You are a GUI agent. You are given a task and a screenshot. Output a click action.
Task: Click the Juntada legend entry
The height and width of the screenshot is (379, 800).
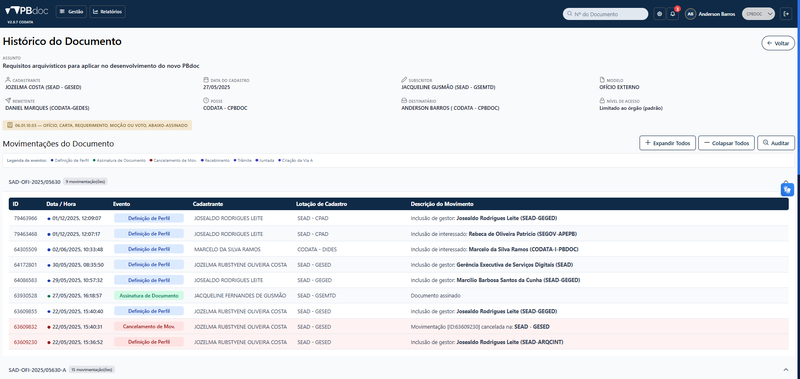pyautogui.click(x=265, y=160)
